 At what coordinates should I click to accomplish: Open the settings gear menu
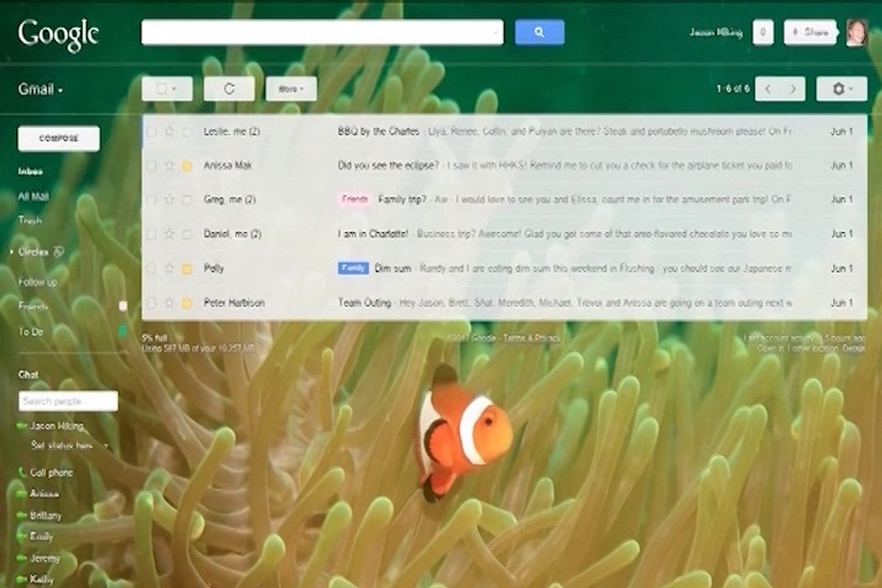841,89
